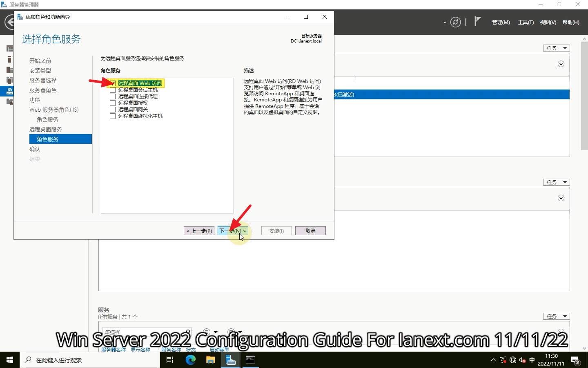The image size is (588, 368).
Task: Open the Windows Start menu
Action: tap(10, 360)
